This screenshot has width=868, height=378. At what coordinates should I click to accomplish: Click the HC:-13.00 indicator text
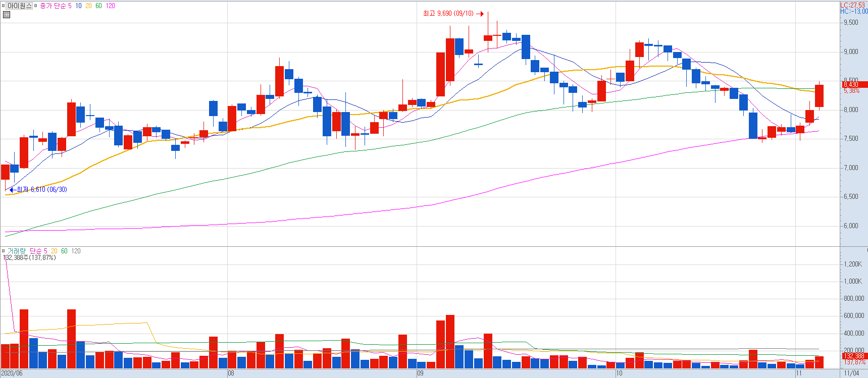854,11
